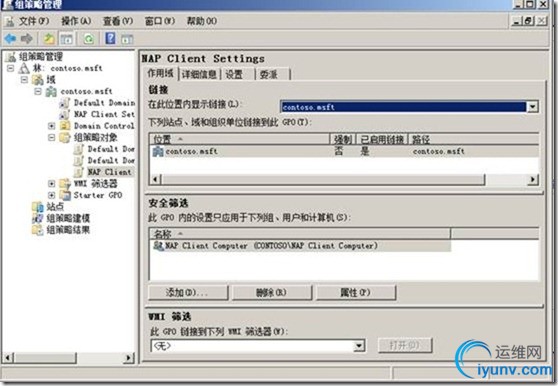
Task: Click the 删除(R) button
Action: point(272,293)
